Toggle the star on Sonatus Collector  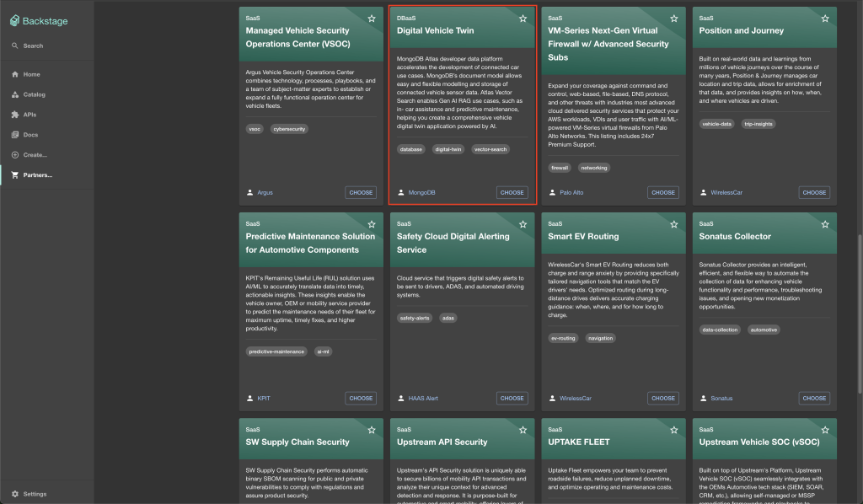click(x=824, y=224)
